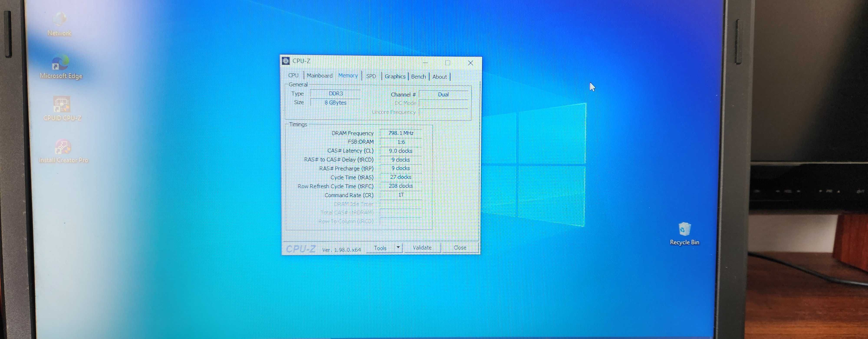Select the CPUID CPU-Z desktop shortcut

click(62, 109)
